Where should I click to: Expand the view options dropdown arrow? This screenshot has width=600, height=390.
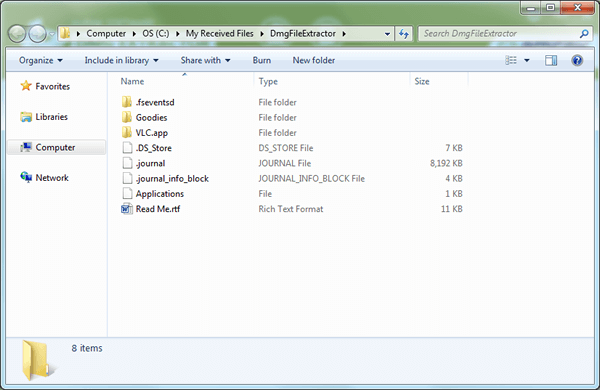pos(527,60)
